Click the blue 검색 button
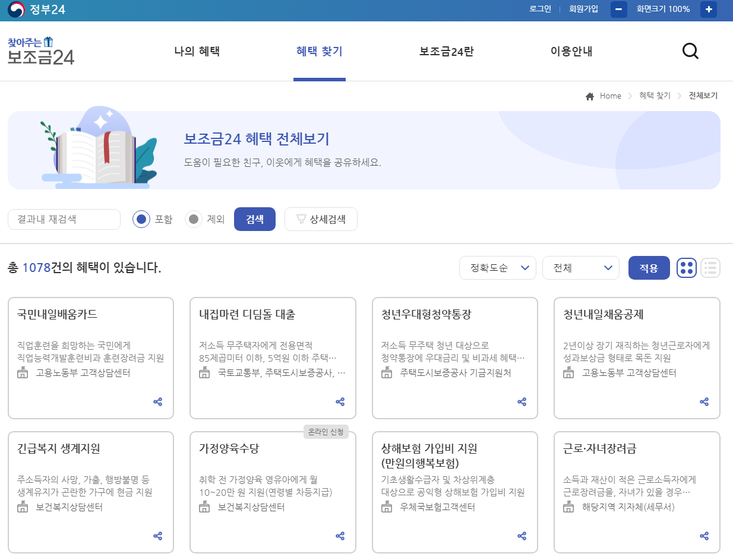The width and height of the screenshot is (733, 560). click(255, 219)
